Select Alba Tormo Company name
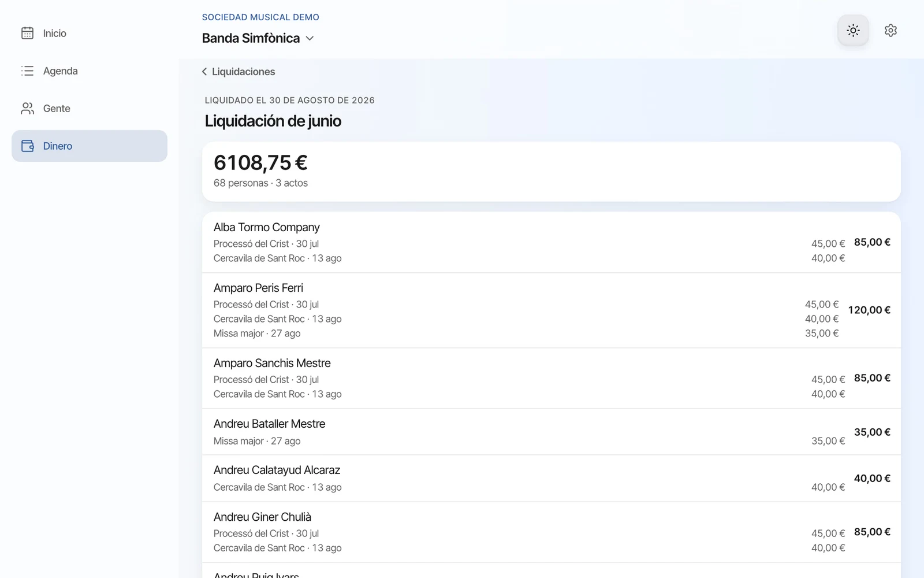This screenshot has height=578, width=924. [266, 227]
